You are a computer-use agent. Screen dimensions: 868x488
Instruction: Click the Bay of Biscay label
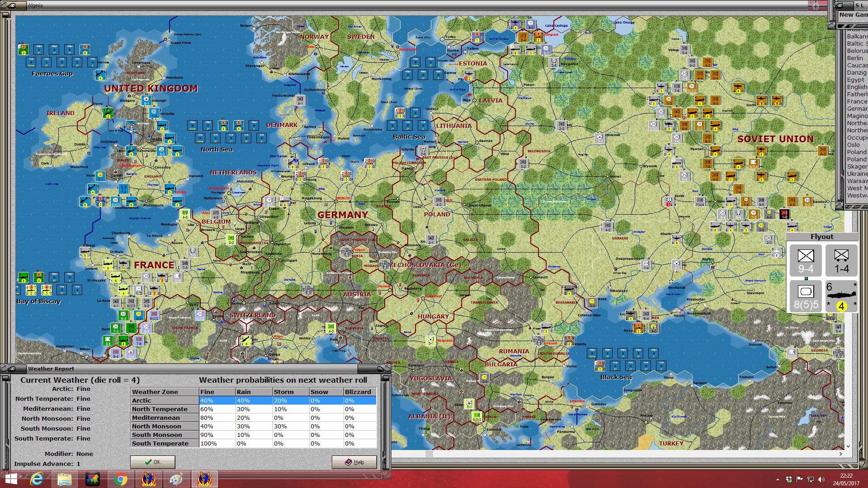coord(38,301)
